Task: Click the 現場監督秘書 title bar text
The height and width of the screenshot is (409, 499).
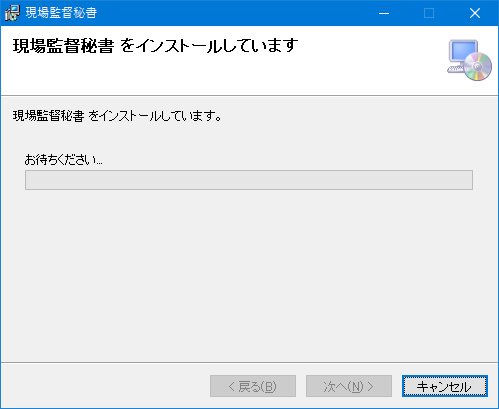Action: coord(61,13)
